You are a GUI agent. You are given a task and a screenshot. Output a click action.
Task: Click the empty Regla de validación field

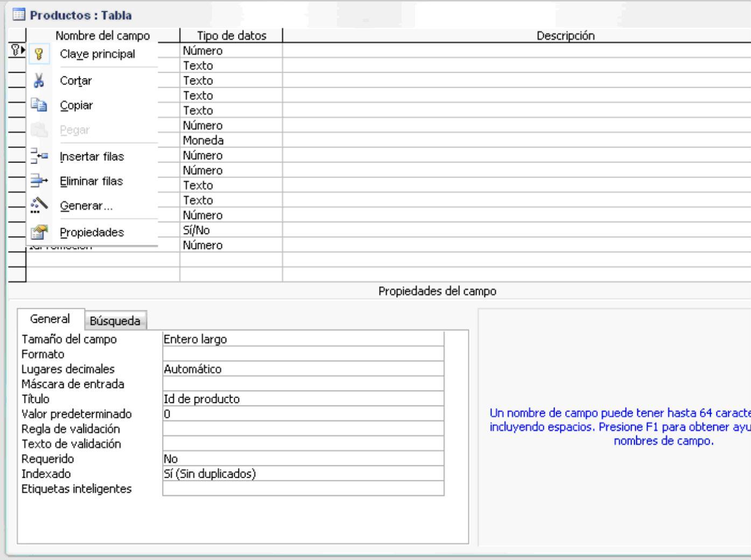pyautogui.click(x=301, y=429)
